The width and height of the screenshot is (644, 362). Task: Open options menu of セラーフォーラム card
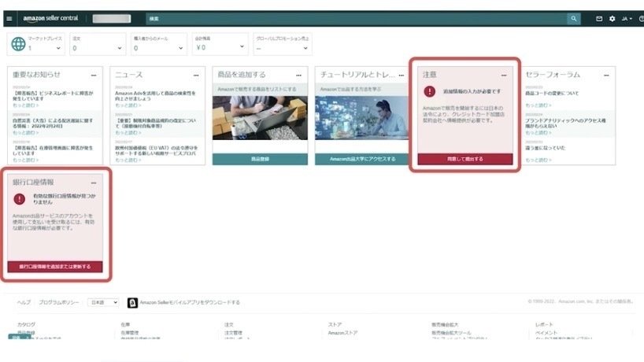tap(606, 75)
